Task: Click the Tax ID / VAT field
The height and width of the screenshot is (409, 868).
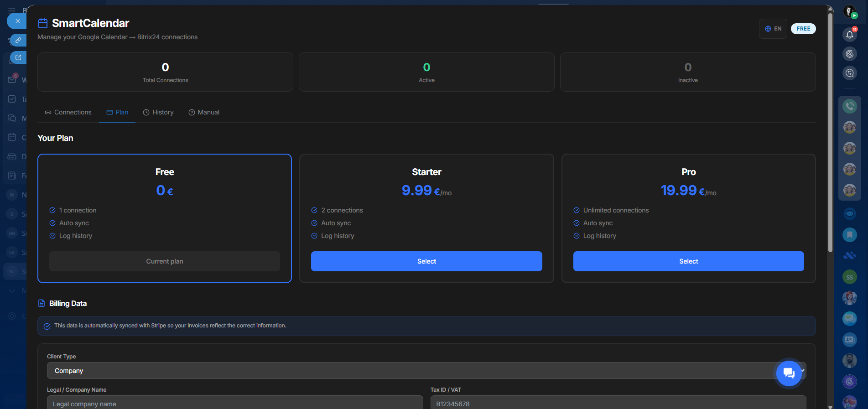Action: pos(618,403)
